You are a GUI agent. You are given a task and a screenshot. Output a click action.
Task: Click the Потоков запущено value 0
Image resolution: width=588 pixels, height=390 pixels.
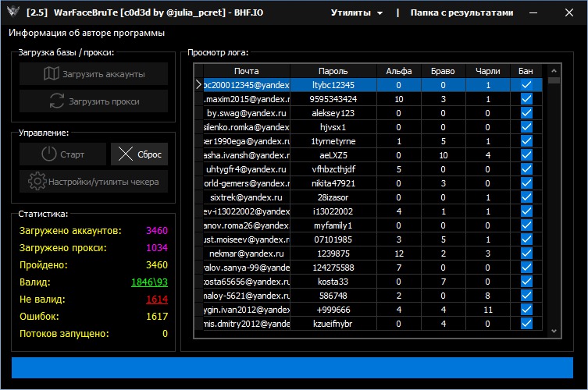tap(165, 334)
